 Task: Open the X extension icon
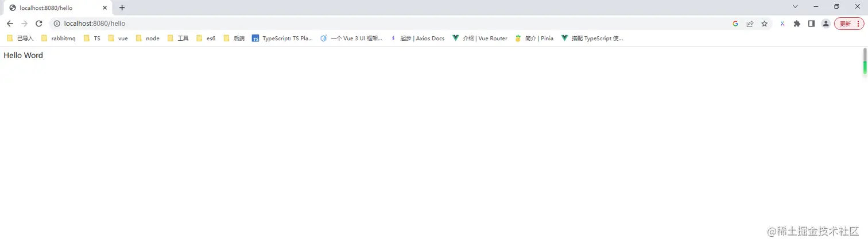[x=782, y=24]
